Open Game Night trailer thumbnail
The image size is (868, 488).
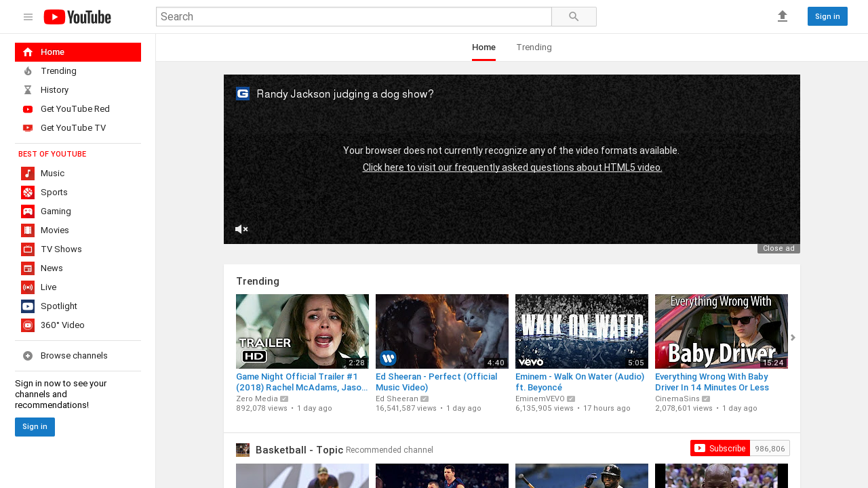click(302, 331)
